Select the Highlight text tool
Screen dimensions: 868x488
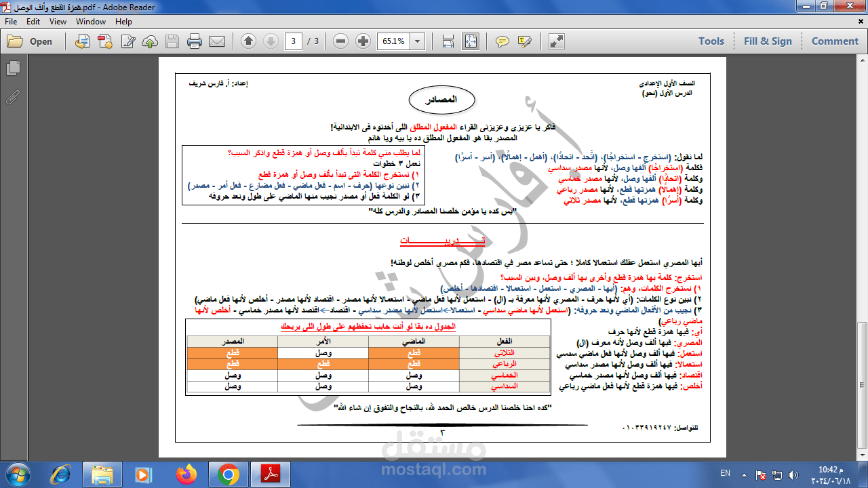point(524,41)
